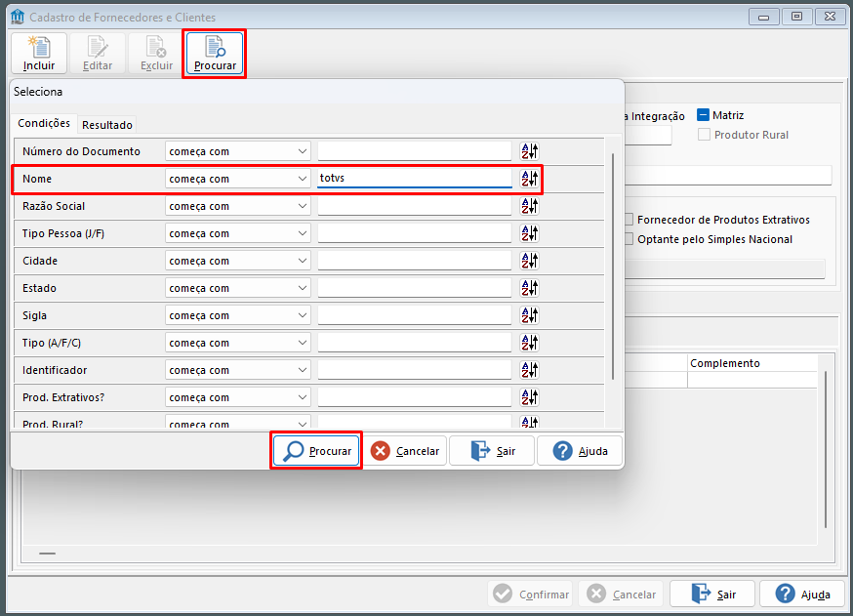Toggle sort order icon for Nome row
The width and height of the screenshot is (853, 616).
(x=529, y=179)
